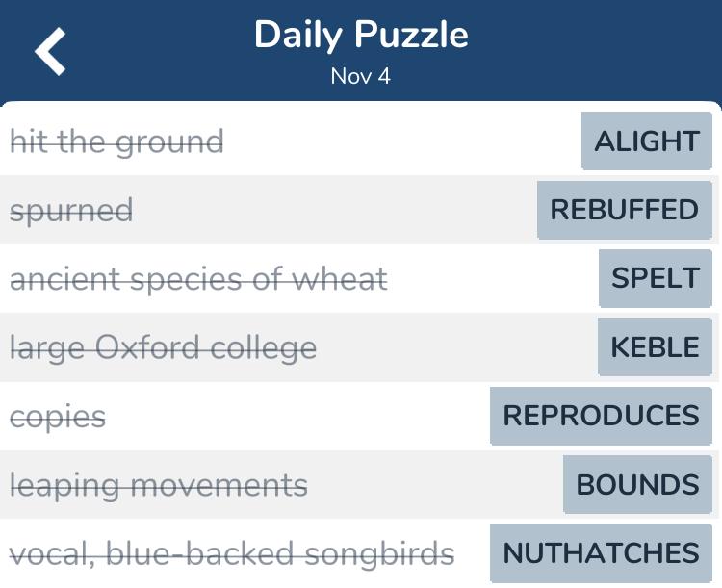Tap the Daily Puzzle title

[x=361, y=35]
